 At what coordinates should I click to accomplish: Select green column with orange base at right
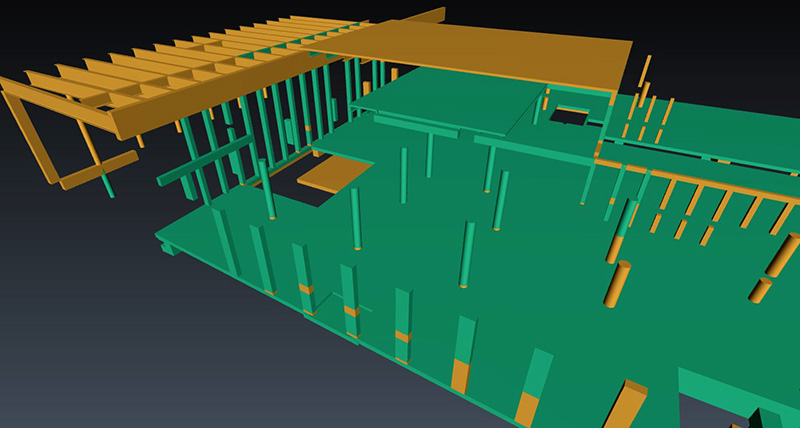click(620, 230)
